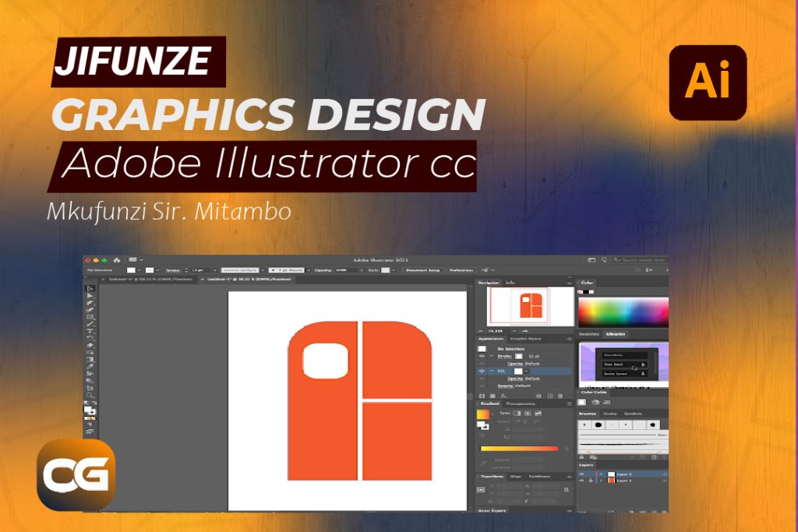The image size is (798, 532).
Task: Open the Brush Definition dropdown
Action: pos(308,270)
